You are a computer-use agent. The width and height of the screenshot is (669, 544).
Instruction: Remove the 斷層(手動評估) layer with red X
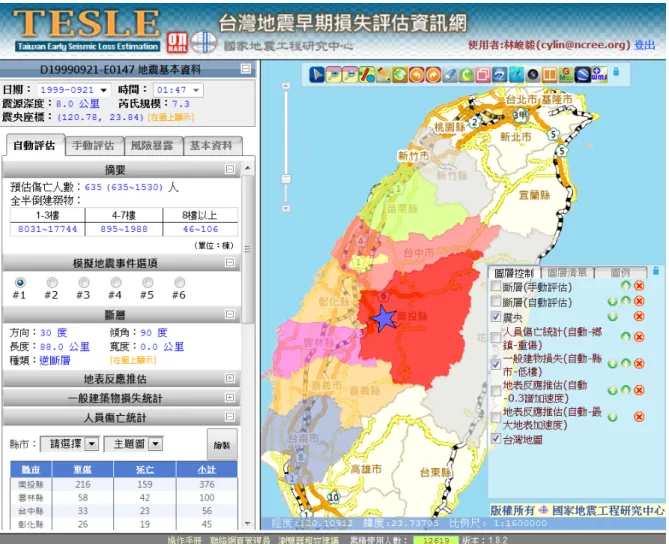[x=639, y=286]
